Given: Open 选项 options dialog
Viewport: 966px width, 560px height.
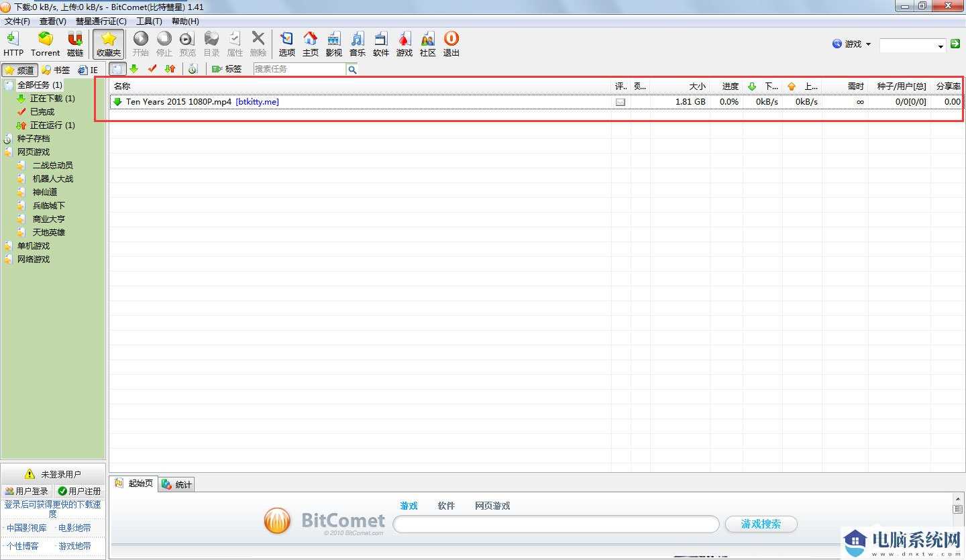Looking at the screenshot, I should [x=286, y=44].
